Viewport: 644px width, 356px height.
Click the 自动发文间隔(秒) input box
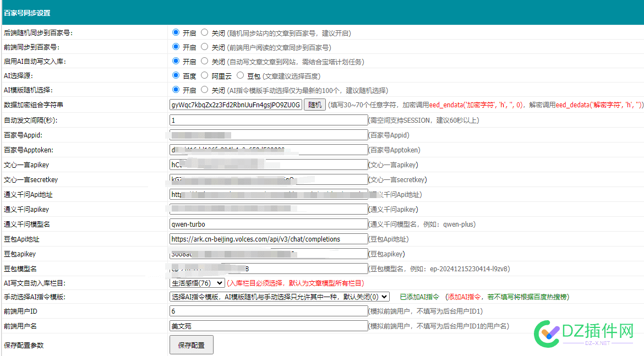[x=269, y=120]
